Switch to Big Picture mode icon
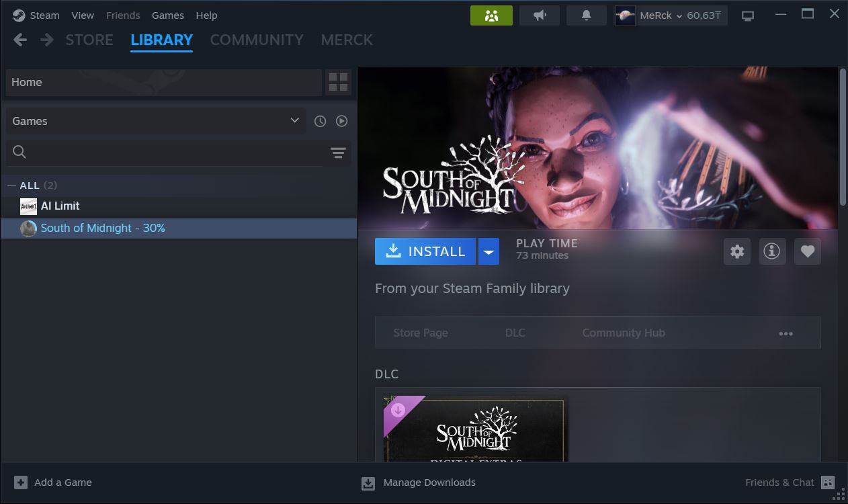Screen dimensions: 848x504 click(748, 15)
